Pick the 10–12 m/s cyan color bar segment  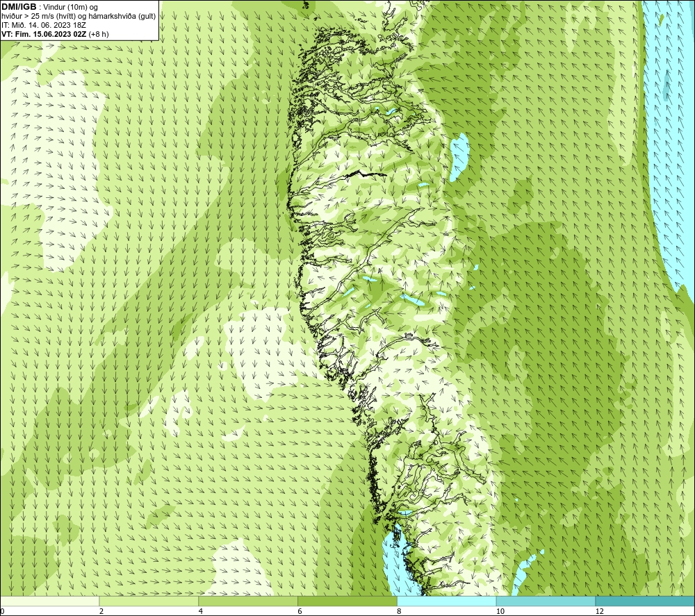[546, 601]
